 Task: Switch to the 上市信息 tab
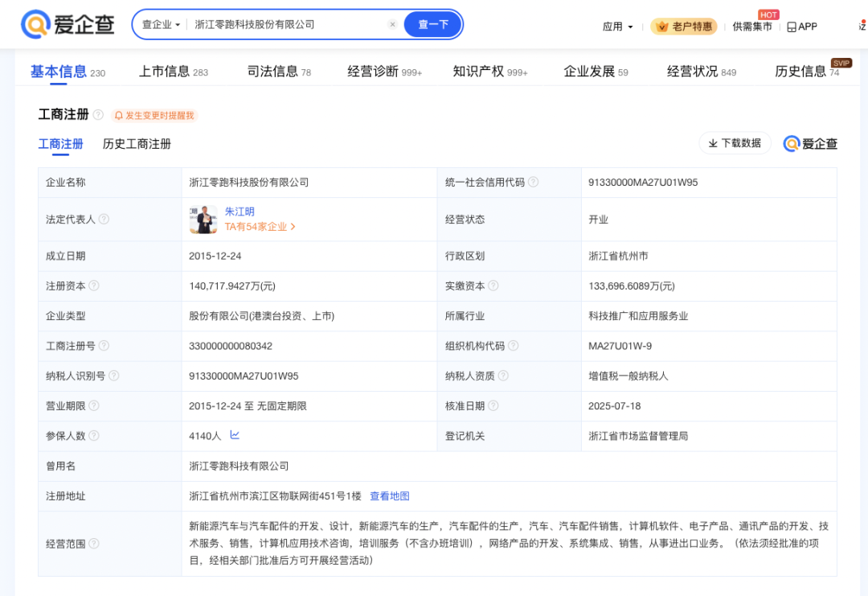point(174,72)
